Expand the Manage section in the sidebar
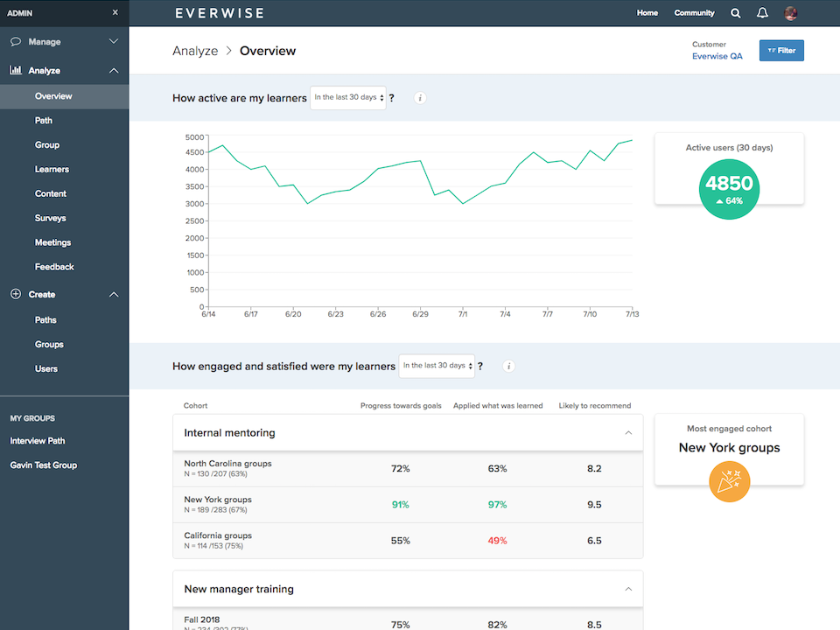840x630 pixels. 114,41
